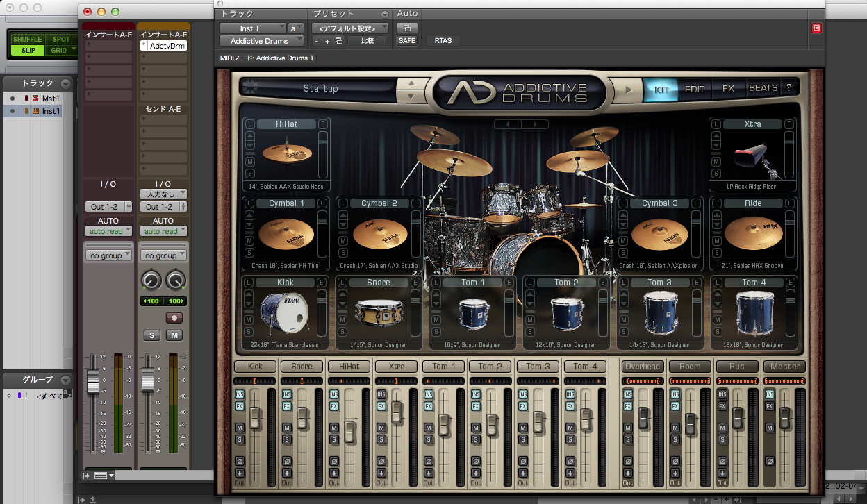Click the L load button on Xtra slot

coord(716,124)
